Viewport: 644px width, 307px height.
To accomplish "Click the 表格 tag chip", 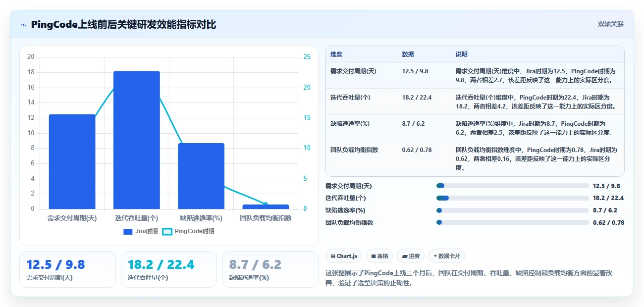I will click(379, 256).
